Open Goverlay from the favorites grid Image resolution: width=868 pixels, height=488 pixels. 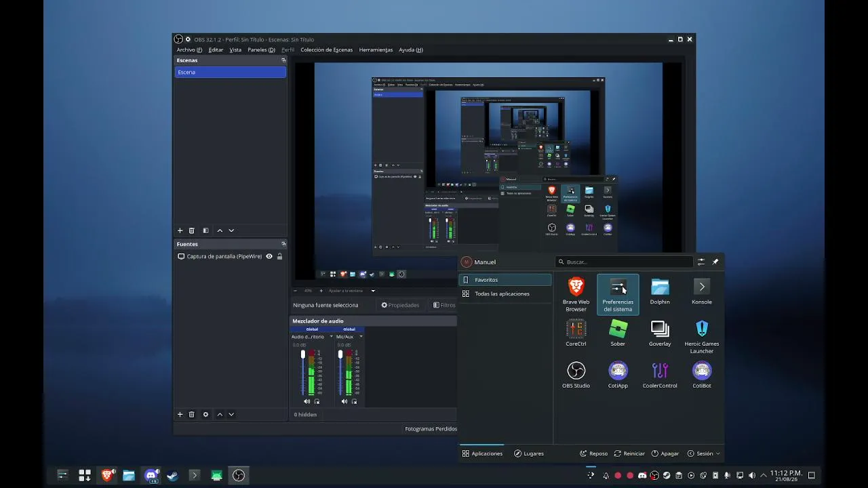pos(660,333)
